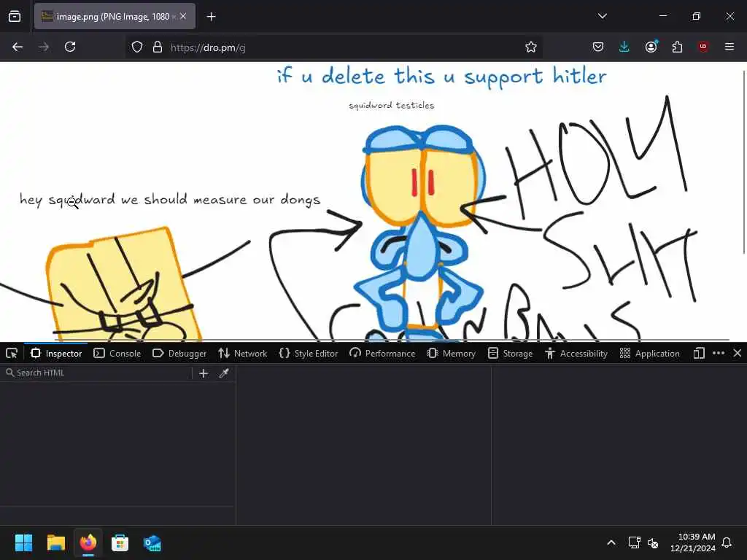Screen dimensions: 747x560
Task: Close the image.png tab
Action: 183,16
